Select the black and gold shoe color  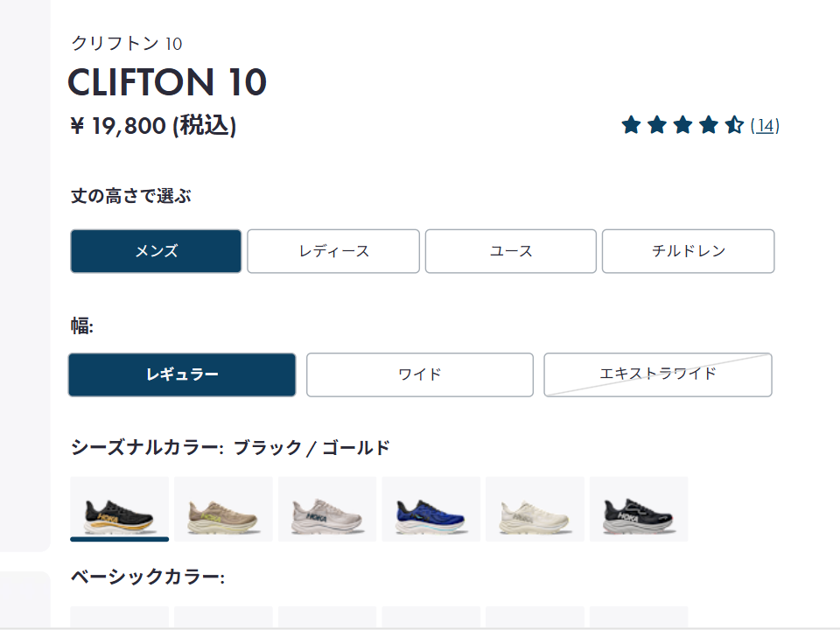point(119,509)
